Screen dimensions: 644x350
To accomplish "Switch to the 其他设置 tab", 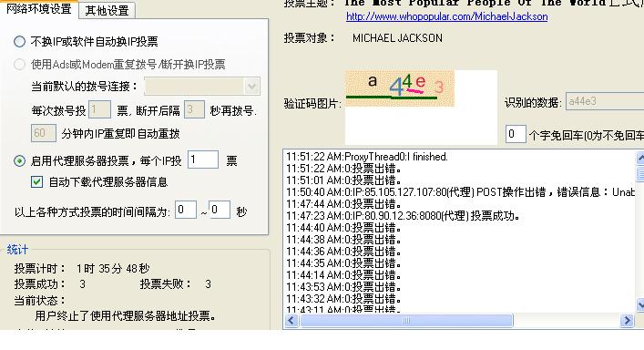I will 107,10.
